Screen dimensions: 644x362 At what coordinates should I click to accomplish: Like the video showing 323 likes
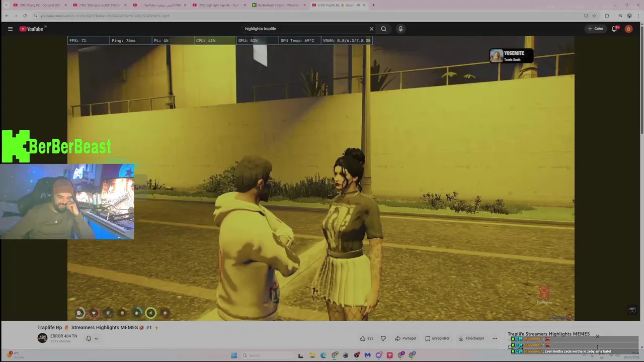pos(367,338)
